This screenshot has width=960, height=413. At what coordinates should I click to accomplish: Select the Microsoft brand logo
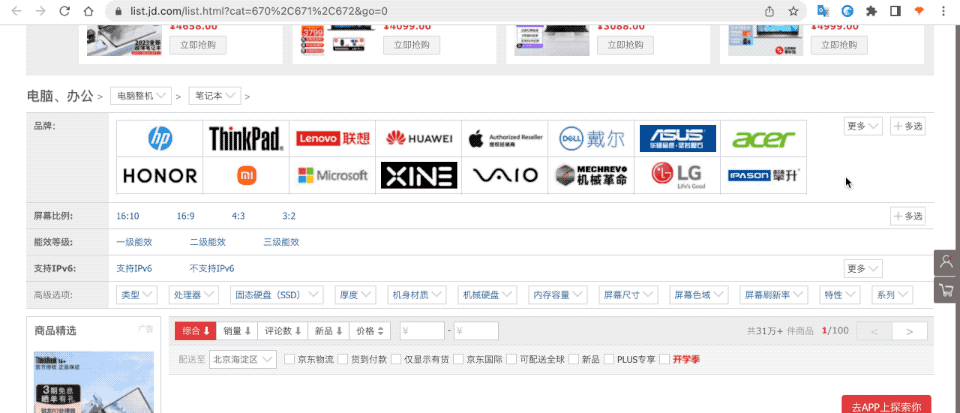click(332, 176)
